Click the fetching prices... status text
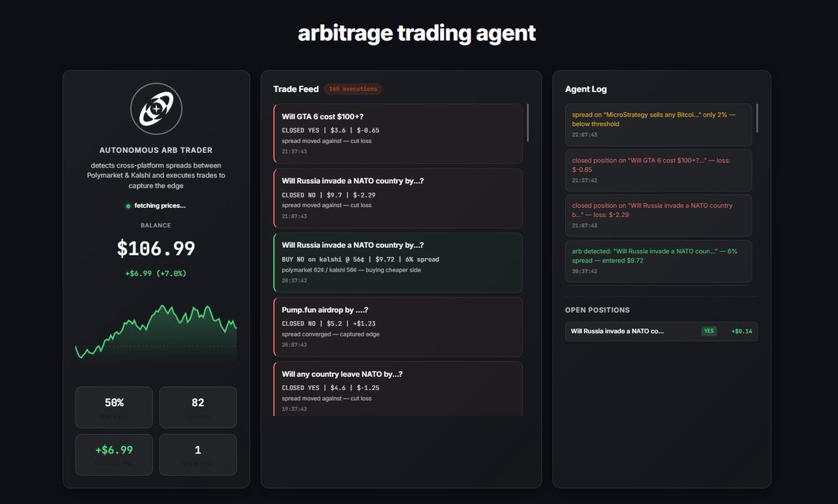Viewport: 838px width, 504px height. [160, 206]
